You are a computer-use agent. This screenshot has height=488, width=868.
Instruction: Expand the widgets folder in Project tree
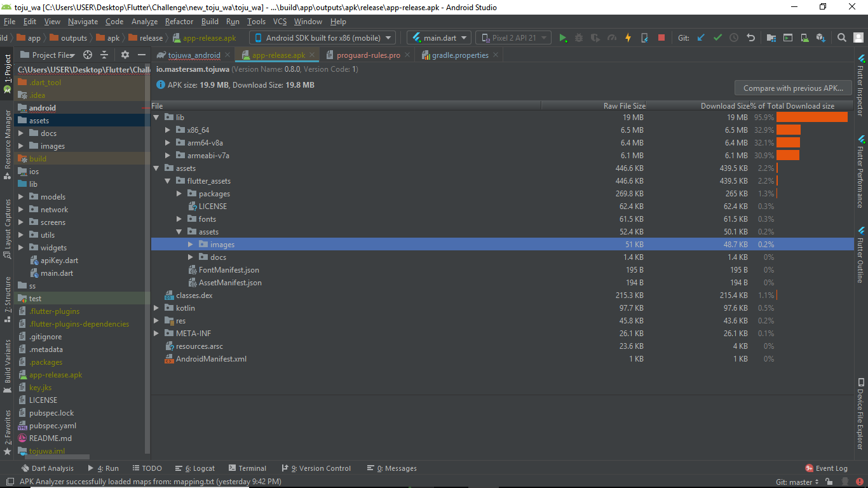[x=21, y=248]
